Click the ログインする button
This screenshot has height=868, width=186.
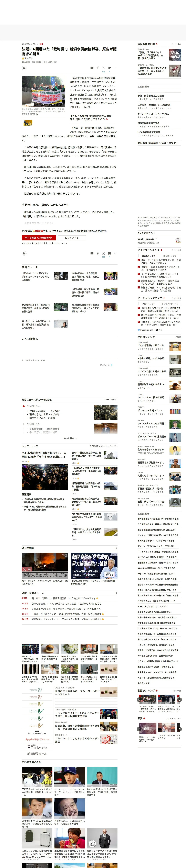click(x=72, y=238)
